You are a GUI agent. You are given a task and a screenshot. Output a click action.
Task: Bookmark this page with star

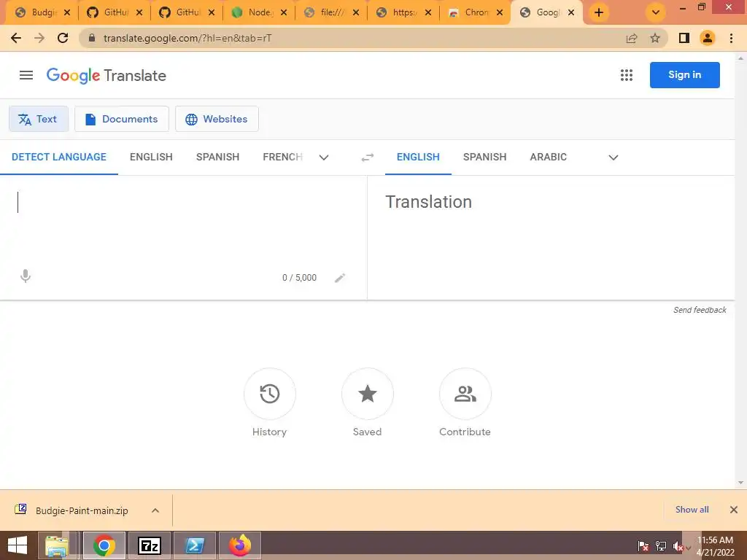pyautogui.click(x=655, y=38)
